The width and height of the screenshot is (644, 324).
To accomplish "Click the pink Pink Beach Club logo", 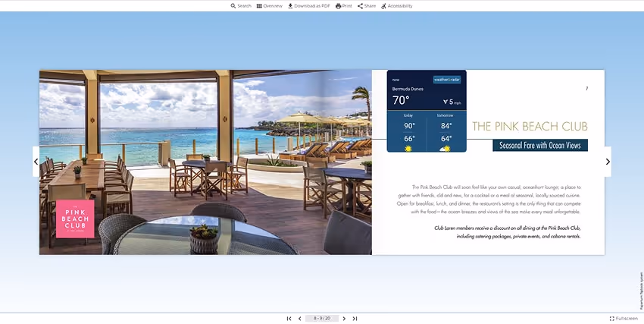I will (x=75, y=219).
